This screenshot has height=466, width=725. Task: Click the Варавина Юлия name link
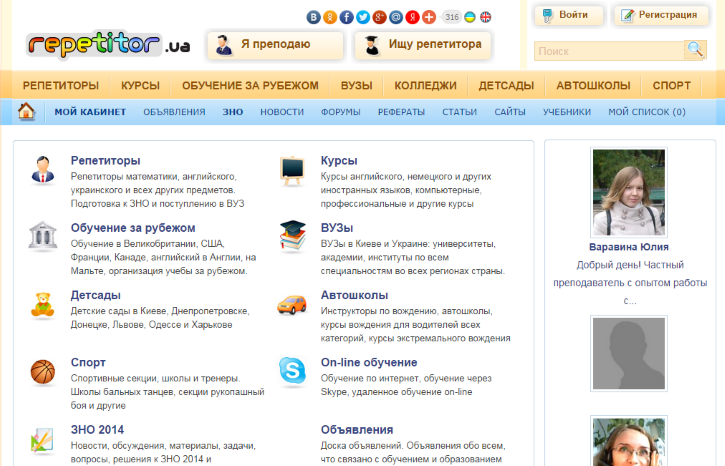click(x=629, y=247)
